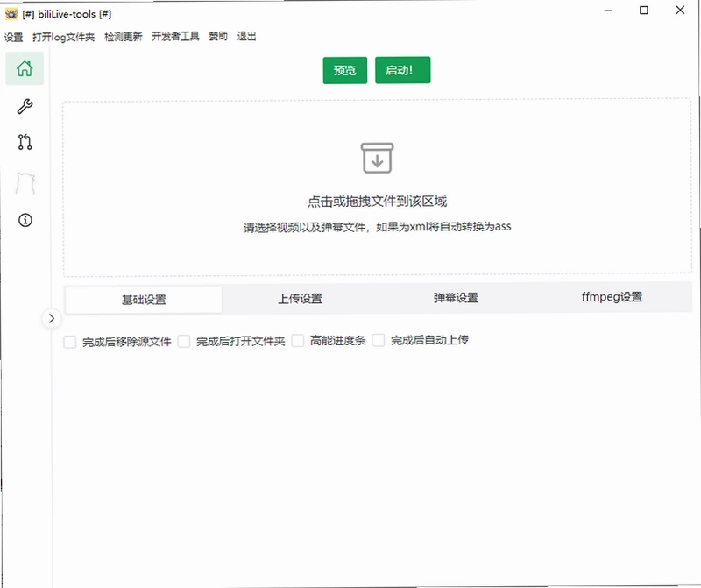Click the faint cat-shaped sidebar icon
This screenshot has height=588, width=701.
coord(25,183)
